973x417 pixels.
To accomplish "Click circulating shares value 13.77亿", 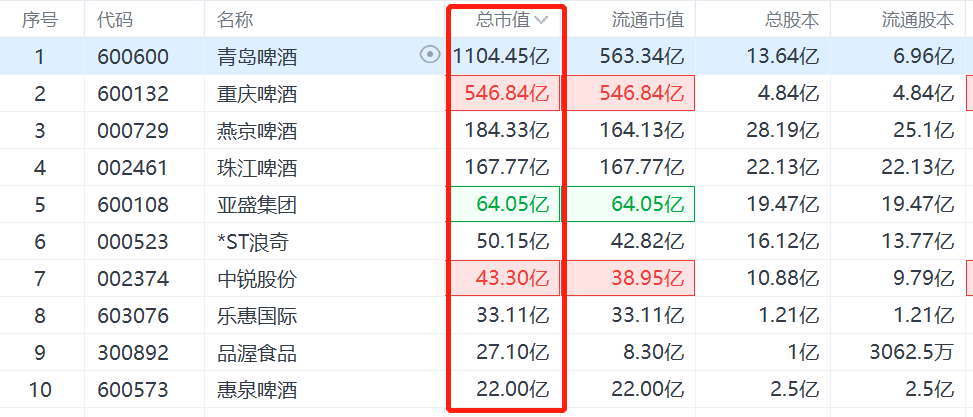I will tap(917, 242).
